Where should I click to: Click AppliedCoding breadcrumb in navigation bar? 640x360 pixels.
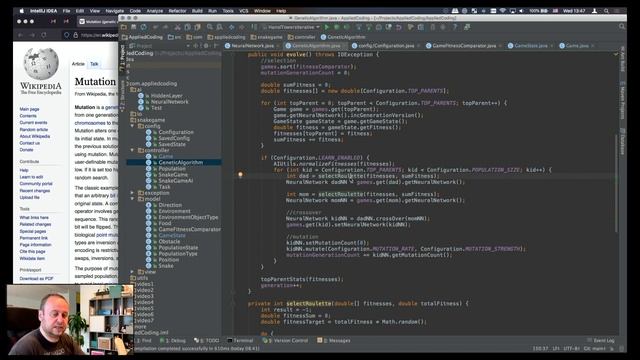click(x=142, y=37)
